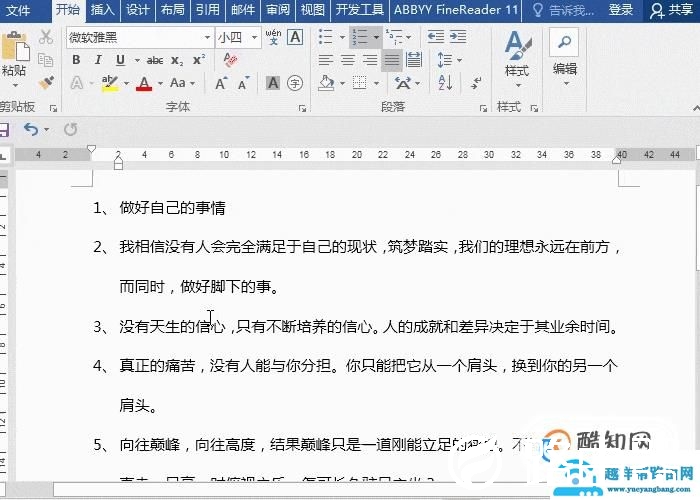Save the document from quick access toolbar
700x500 pixels.
(x=4, y=129)
